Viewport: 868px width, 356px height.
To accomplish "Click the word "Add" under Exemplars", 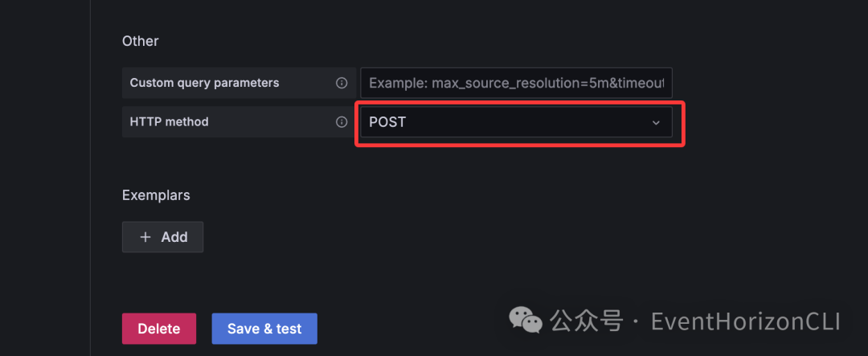I will coord(174,237).
